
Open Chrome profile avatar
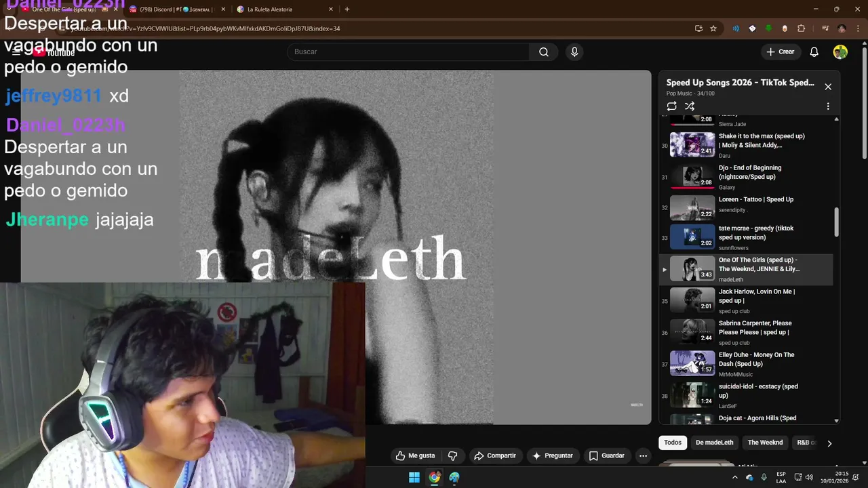tap(842, 28)
